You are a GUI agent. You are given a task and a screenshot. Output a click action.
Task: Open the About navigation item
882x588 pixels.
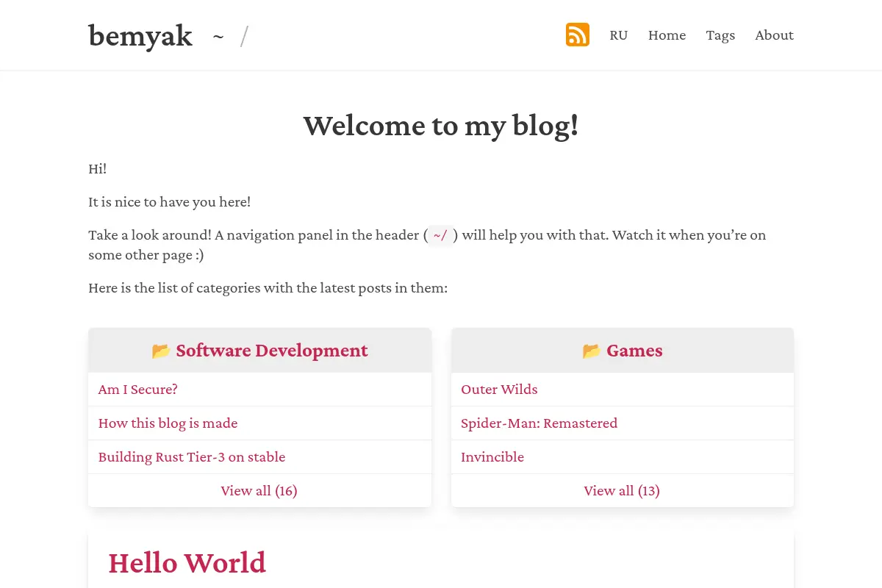[774, 35]
